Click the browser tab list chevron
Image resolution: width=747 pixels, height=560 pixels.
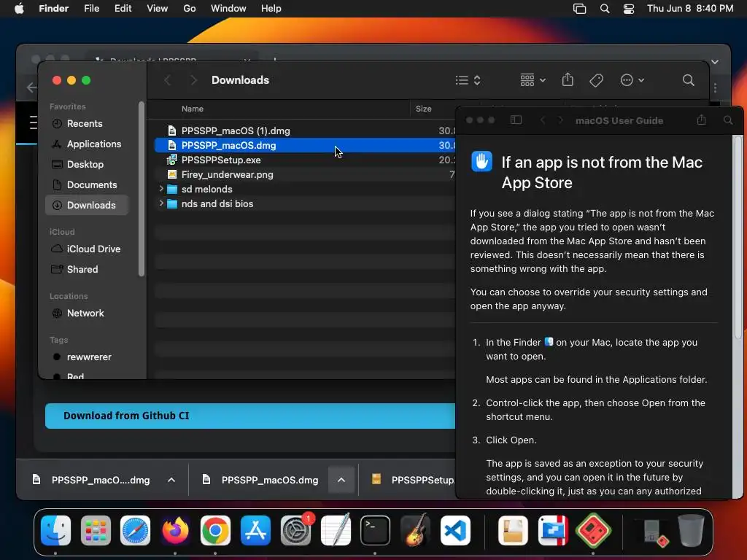pos(715,62)
